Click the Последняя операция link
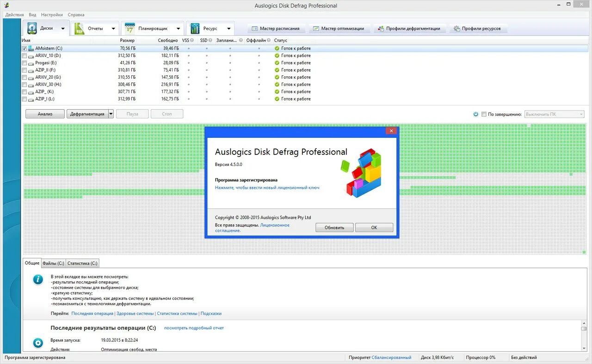 (x=92, y=314)
